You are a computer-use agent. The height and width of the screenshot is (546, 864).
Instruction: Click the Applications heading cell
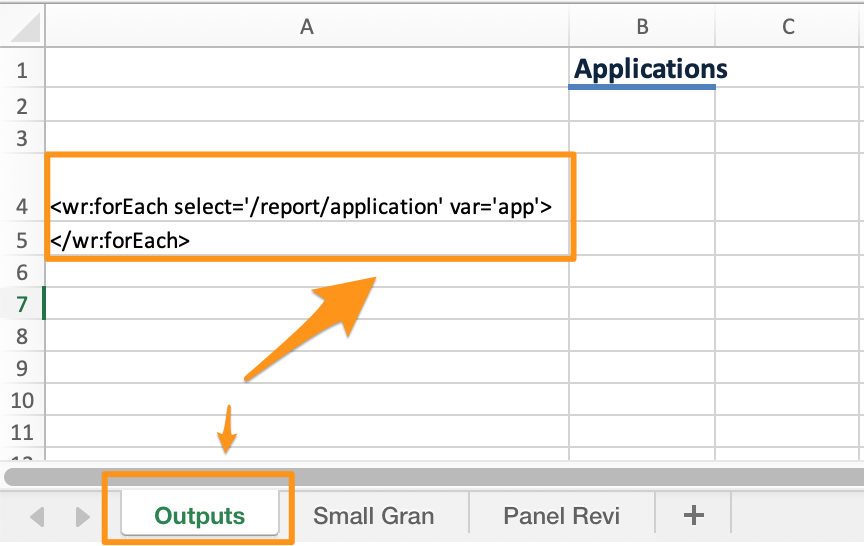642,70
